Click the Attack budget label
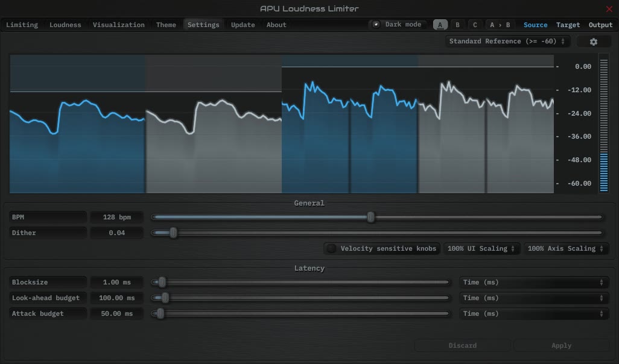619x364 pixels. click(48, 314)
